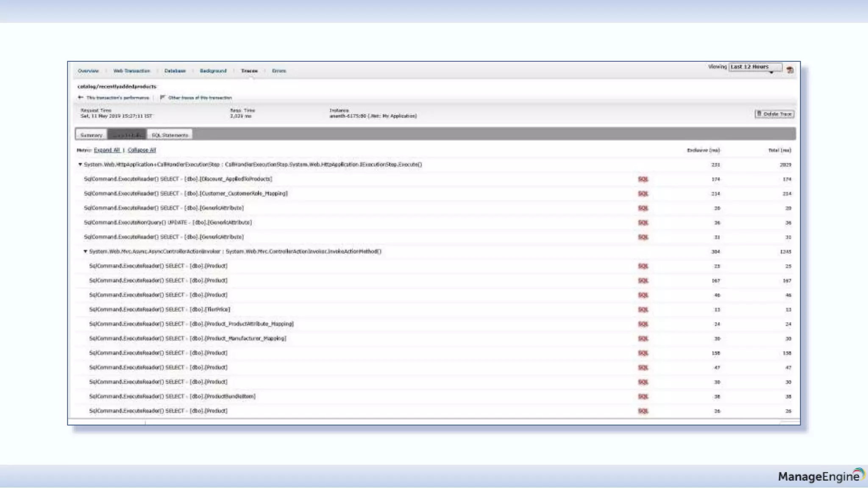Open the Database menu tab

pos(175,71)
